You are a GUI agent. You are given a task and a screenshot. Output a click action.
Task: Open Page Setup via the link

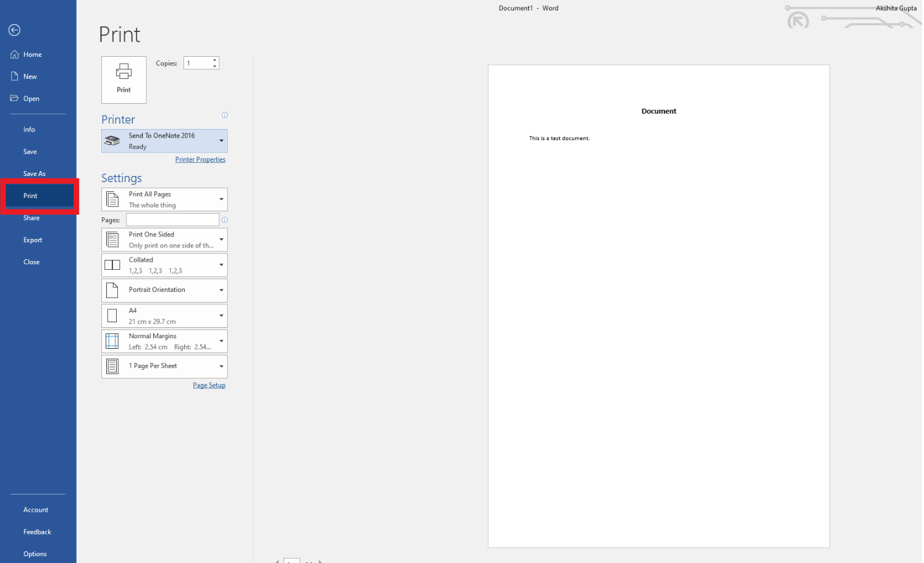(x=209, y=385)
